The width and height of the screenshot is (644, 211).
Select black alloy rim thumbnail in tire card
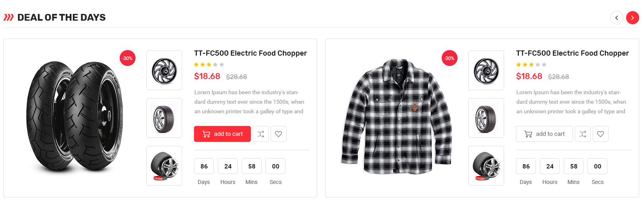[164, 70]
